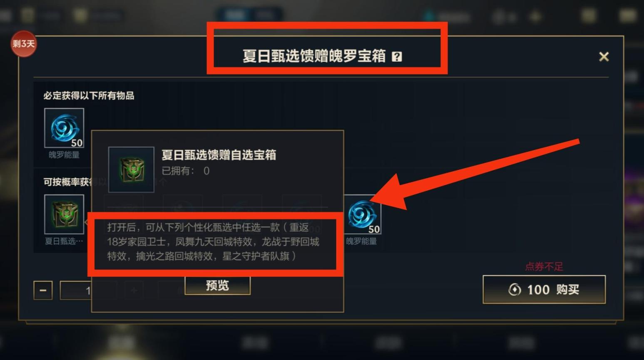644x360 pixels.
Task: Click the red 点券不足 warning text
Action: click(544, 267)
